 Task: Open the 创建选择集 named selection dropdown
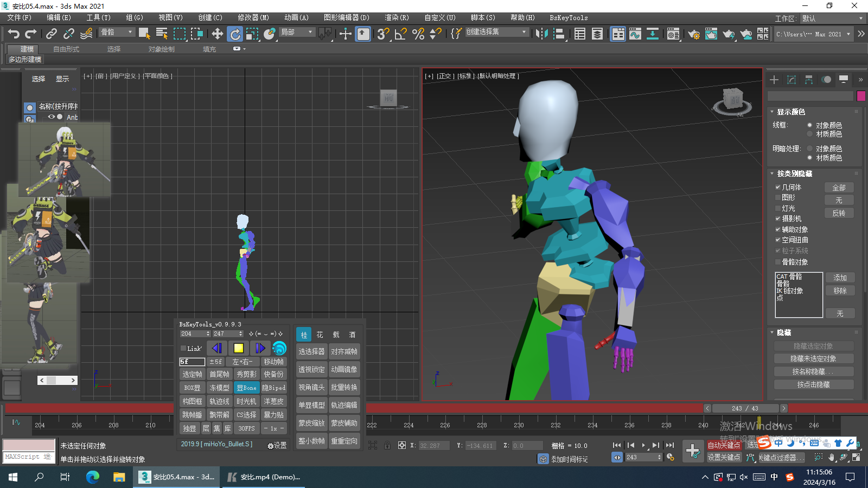tap(496, 33)
